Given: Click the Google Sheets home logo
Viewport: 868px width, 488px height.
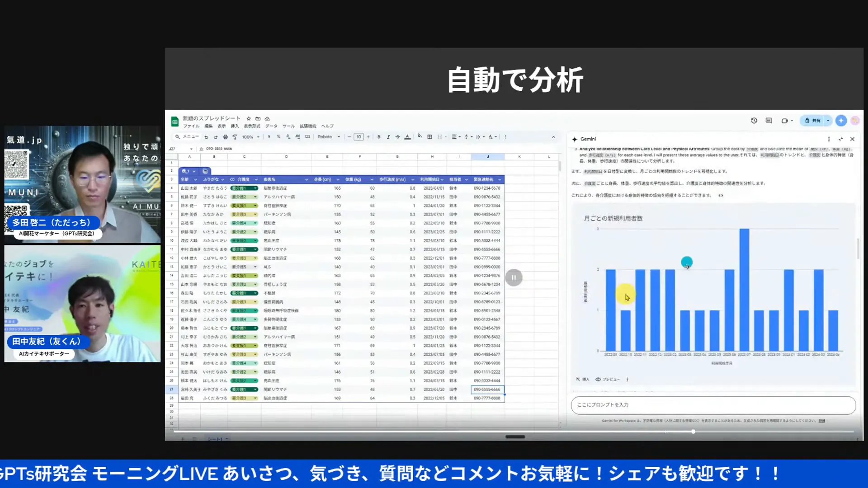Looking at the screenshot, I should pos(175,122).
